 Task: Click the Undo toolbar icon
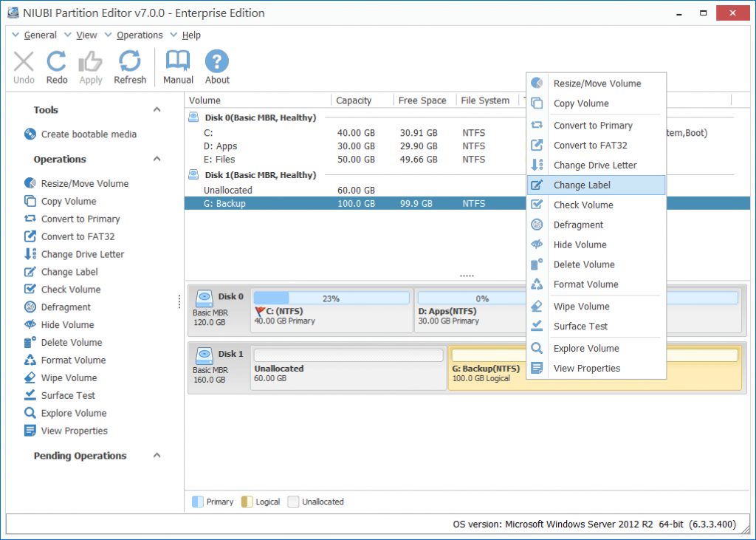coord(23,66)
